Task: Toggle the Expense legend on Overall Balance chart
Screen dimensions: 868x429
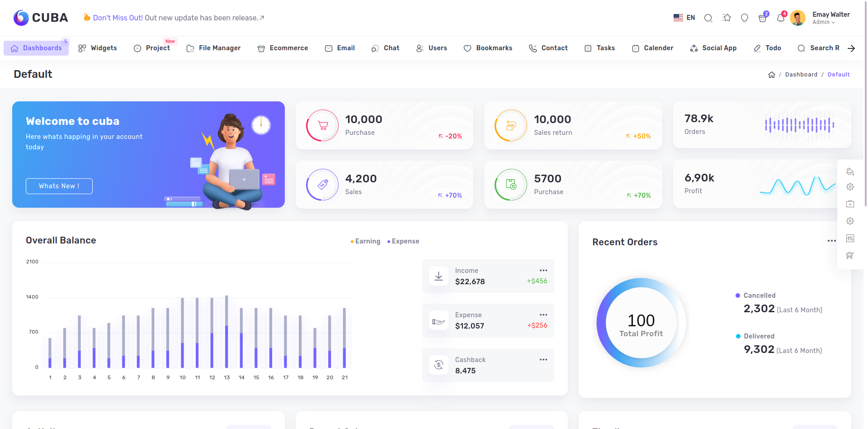Action: [402, 241]
